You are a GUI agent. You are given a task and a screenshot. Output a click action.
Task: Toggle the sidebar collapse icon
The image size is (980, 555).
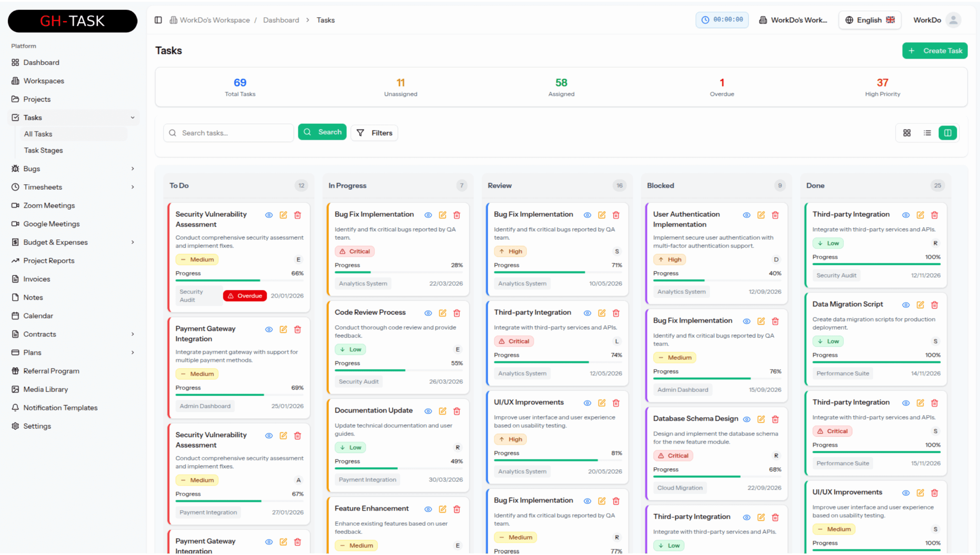pyautogui.click(x=158, y=20)
